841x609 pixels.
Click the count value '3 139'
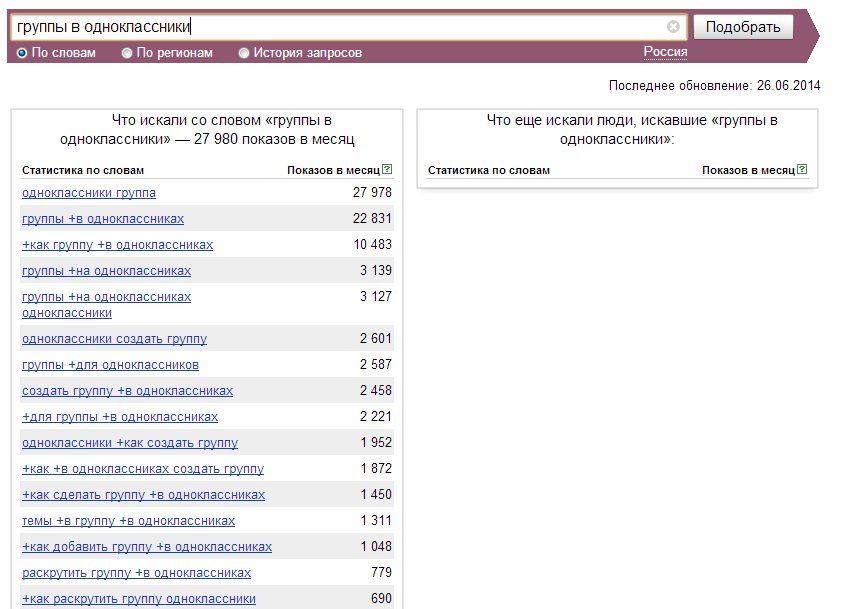click(x=376, y=270)
